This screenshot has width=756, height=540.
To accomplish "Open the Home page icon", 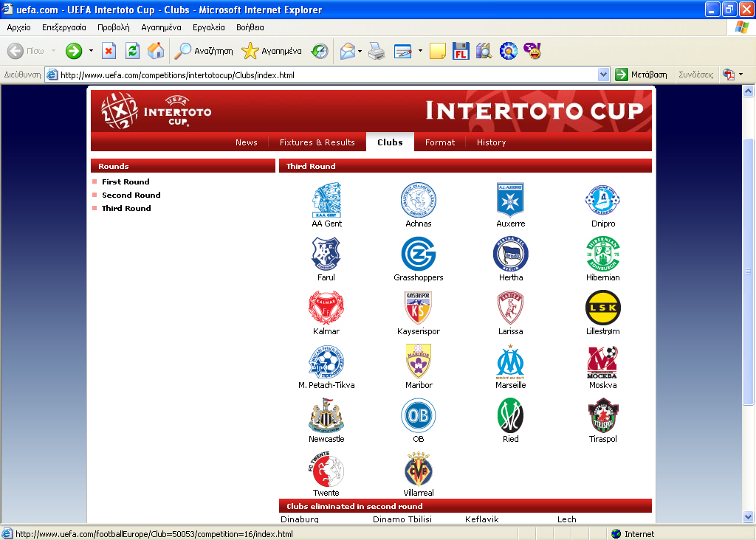I will pyautogui.click(x=156, y=51).
